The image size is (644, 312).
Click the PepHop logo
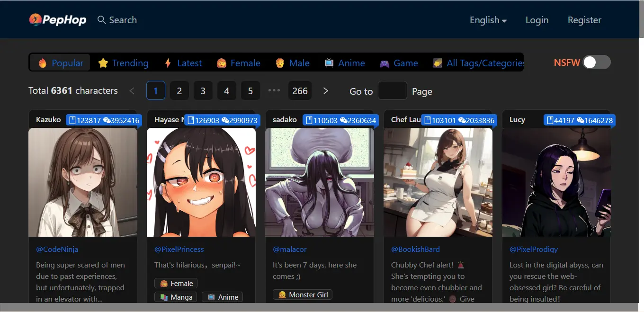(x=57, y=20)
